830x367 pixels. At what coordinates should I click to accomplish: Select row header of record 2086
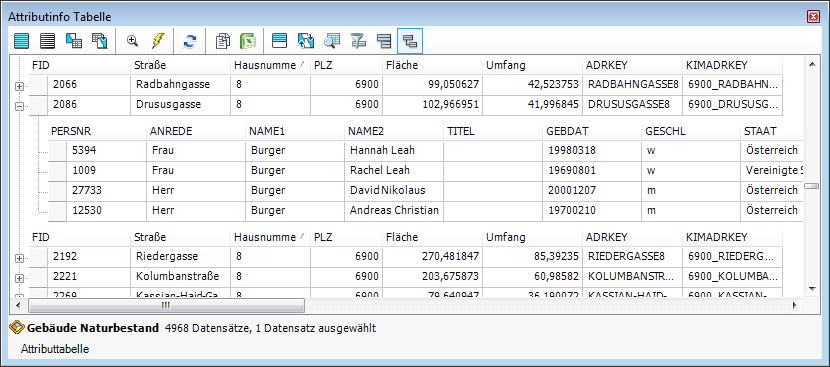pos(38,105)
